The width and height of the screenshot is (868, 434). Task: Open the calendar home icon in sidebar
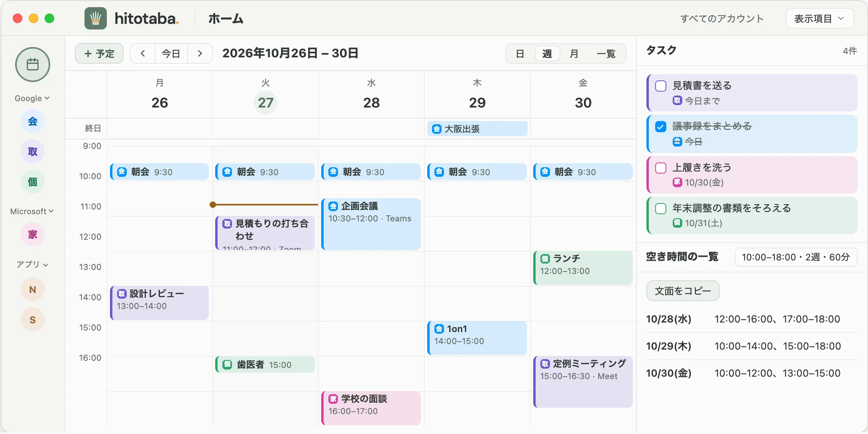(33, 65)
